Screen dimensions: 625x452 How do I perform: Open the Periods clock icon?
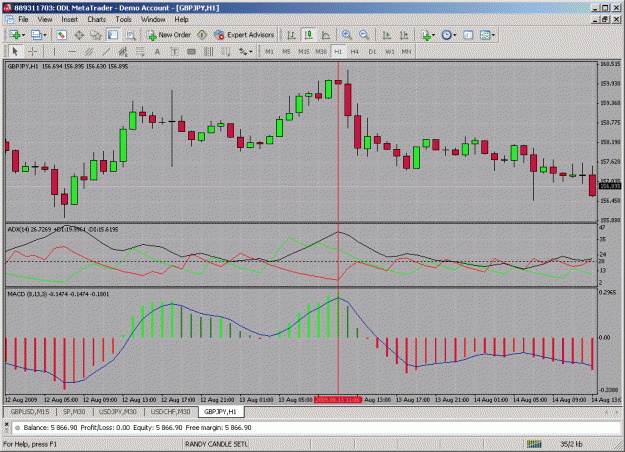coord(446,35)
